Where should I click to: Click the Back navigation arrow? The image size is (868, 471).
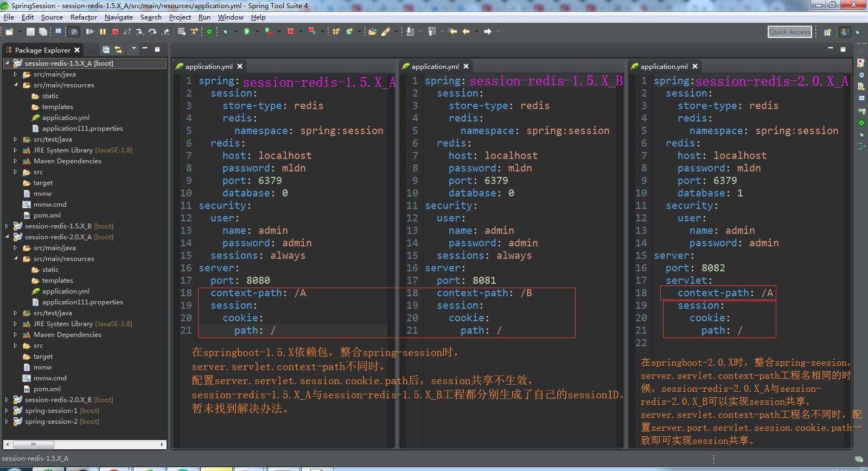click(466, 31)
